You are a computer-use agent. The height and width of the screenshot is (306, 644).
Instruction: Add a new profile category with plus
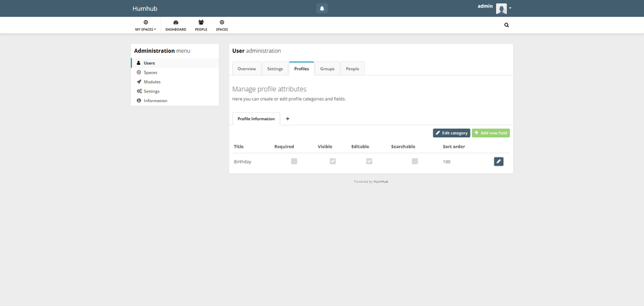click(x=287, y=119)
